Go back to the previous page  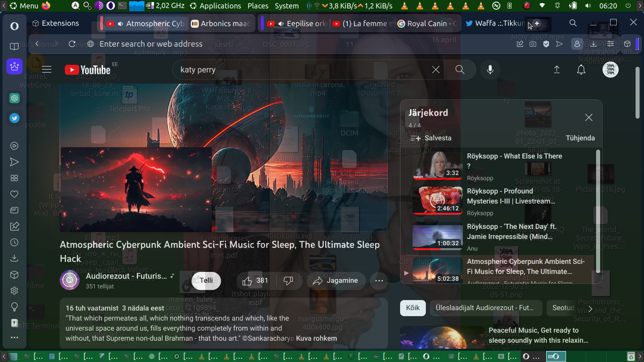point(37,44)
